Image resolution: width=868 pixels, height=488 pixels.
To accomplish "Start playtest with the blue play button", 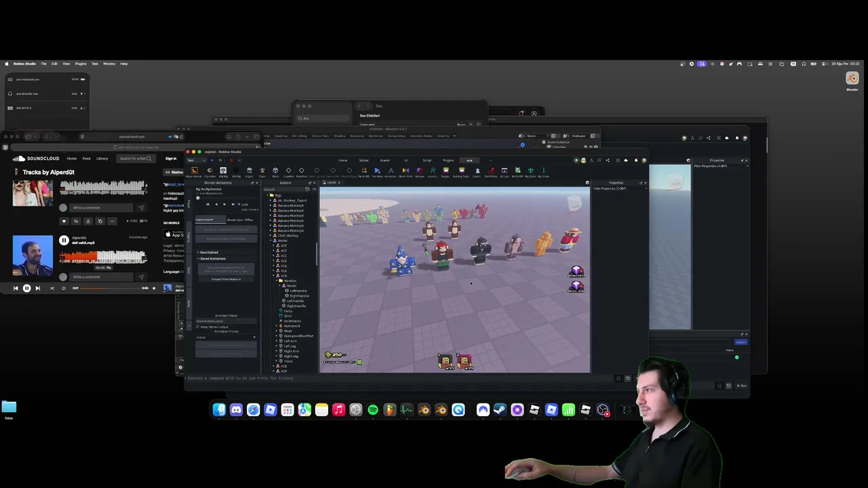I will point(211,160).
